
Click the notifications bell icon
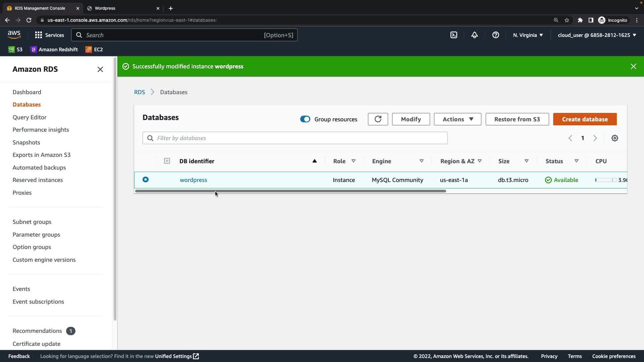474,35
